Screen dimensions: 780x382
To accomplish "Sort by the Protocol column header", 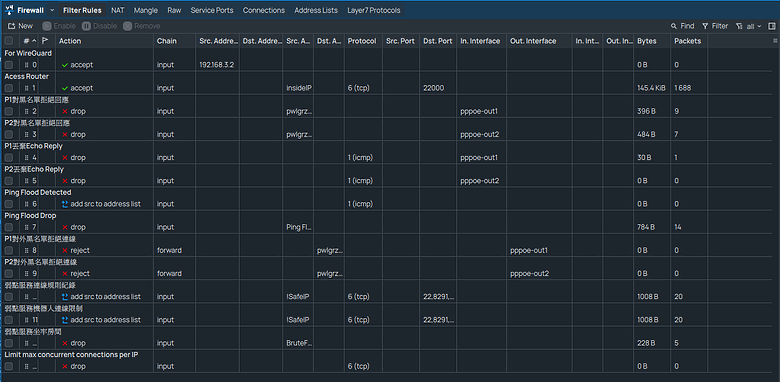I will [363, 41].
